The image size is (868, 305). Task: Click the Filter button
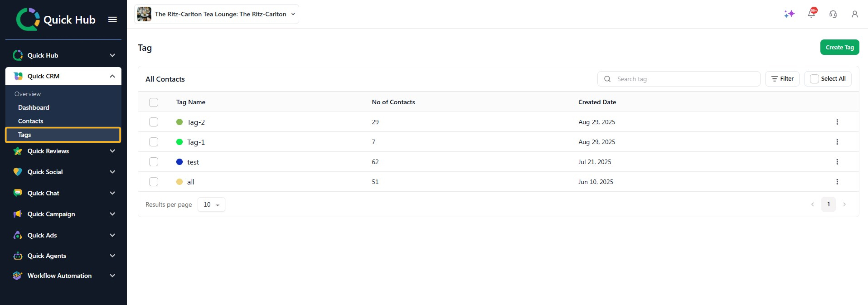coord(782,79)
